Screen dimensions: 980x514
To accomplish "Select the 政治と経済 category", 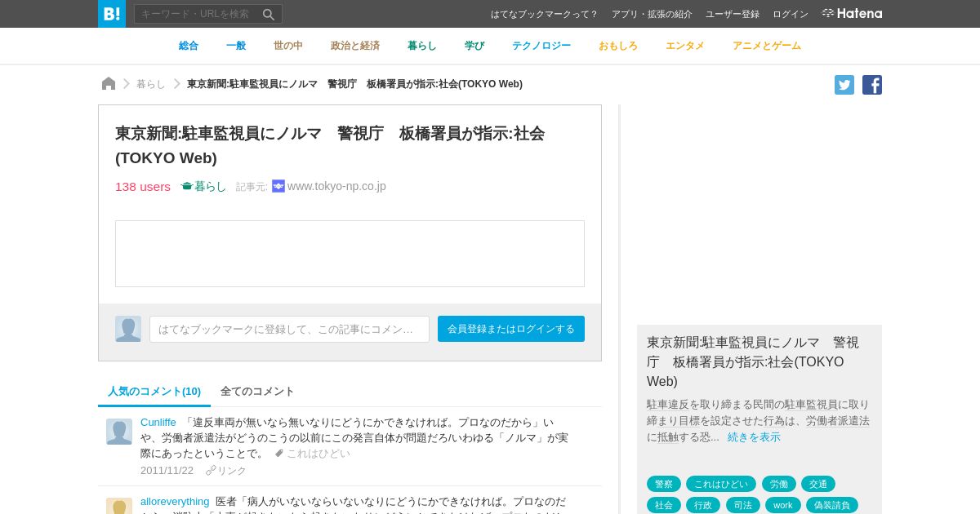I will point(355,46).
